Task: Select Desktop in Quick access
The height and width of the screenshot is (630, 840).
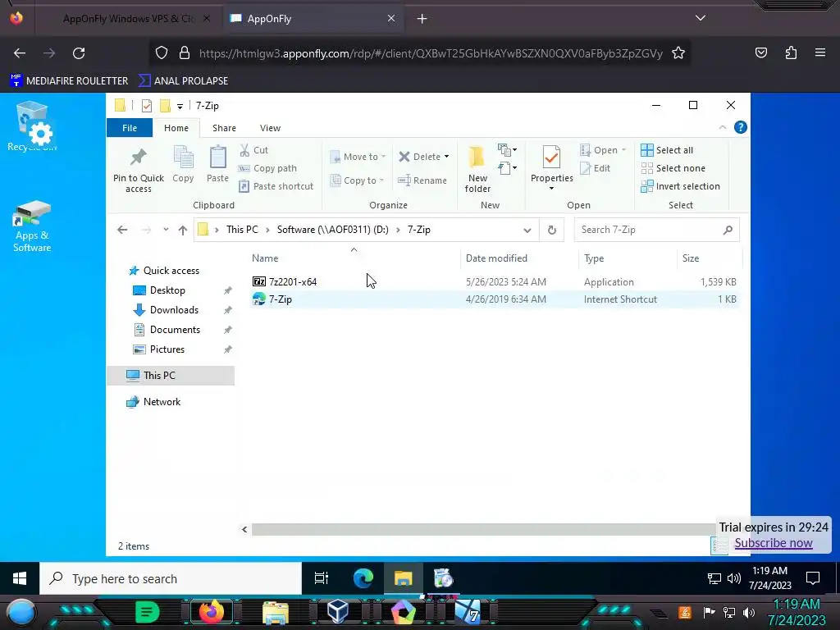Action: pyautogui.click(x=167, y=290)
